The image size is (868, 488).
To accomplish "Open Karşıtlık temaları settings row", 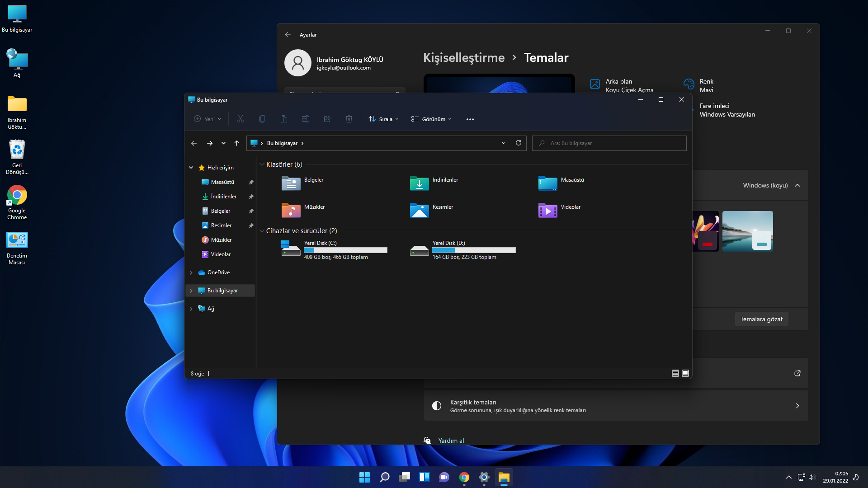I will pos(616,406).
